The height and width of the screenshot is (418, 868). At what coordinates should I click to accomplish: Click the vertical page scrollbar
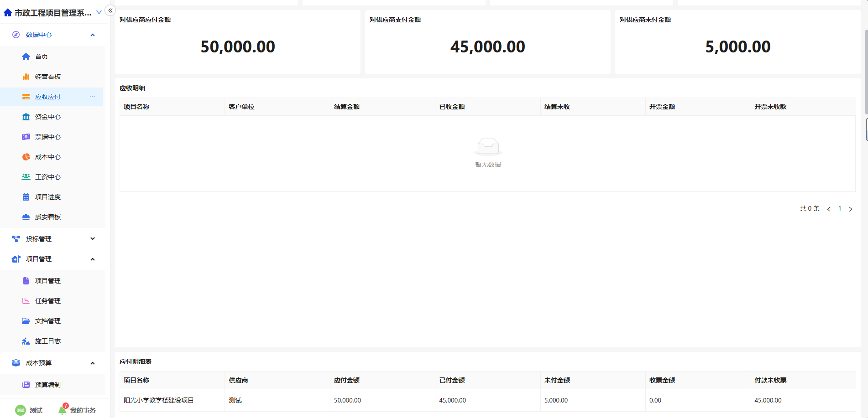pos(866,73)
